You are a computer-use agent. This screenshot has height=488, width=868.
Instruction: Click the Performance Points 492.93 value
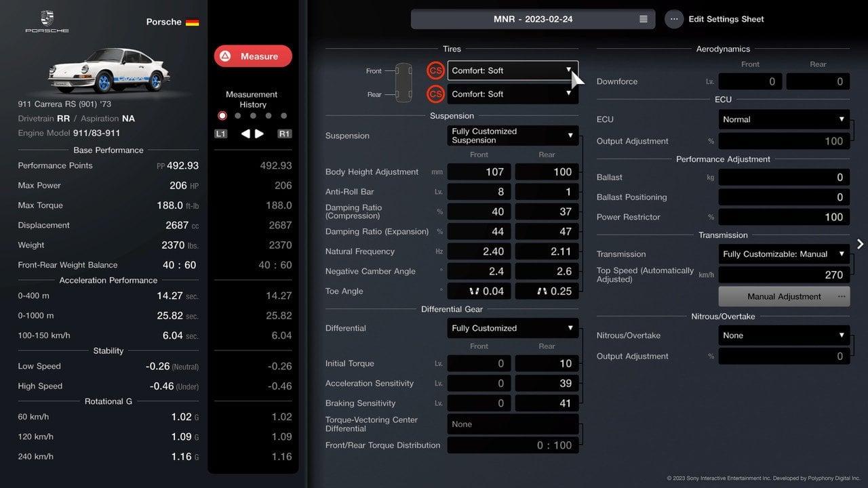coord(182,165)
